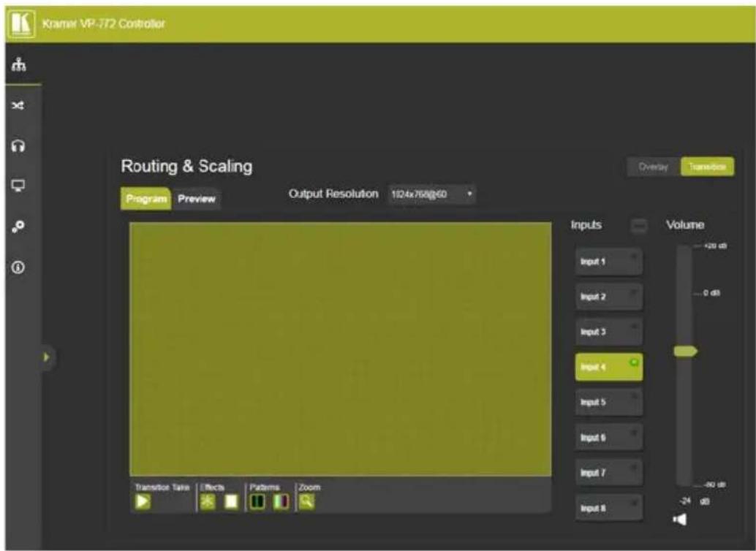Click the Inputs heading

pos(586,225)
